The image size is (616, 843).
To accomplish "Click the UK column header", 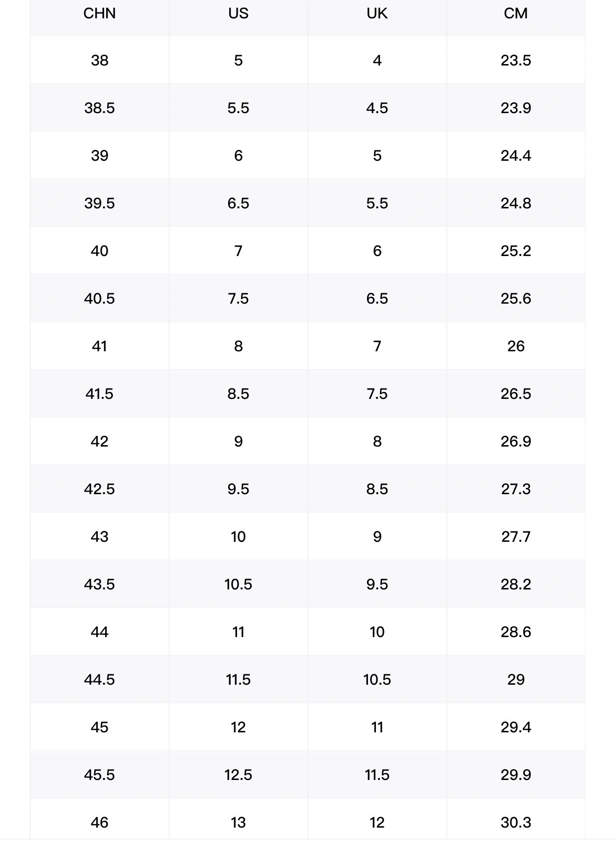I will tap(377, 13).
